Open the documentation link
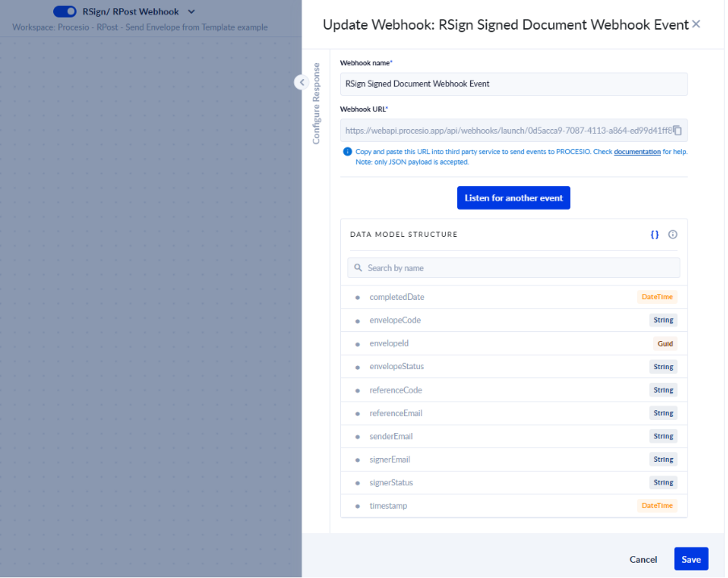Screen dimensions: 728x578 click(637, 152)
